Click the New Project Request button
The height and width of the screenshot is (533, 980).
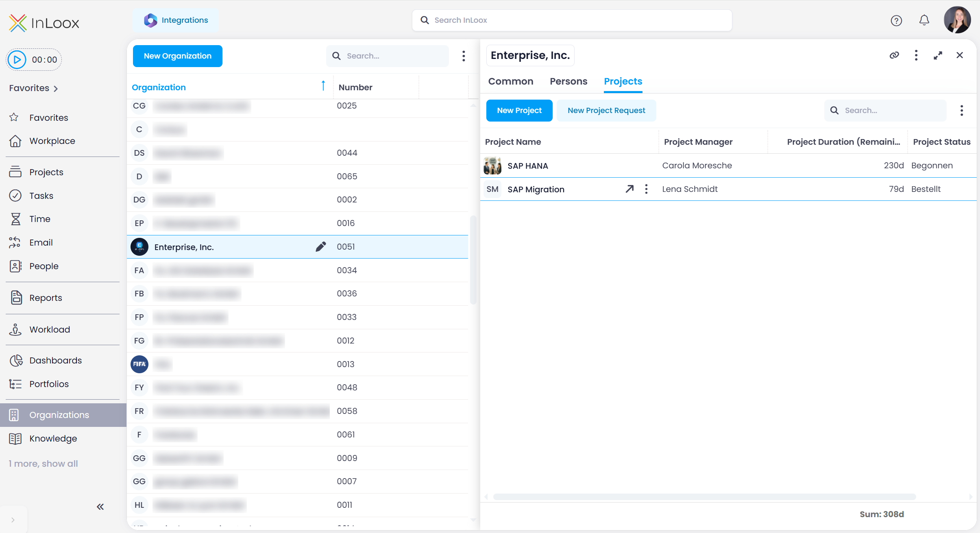[606, 111]
